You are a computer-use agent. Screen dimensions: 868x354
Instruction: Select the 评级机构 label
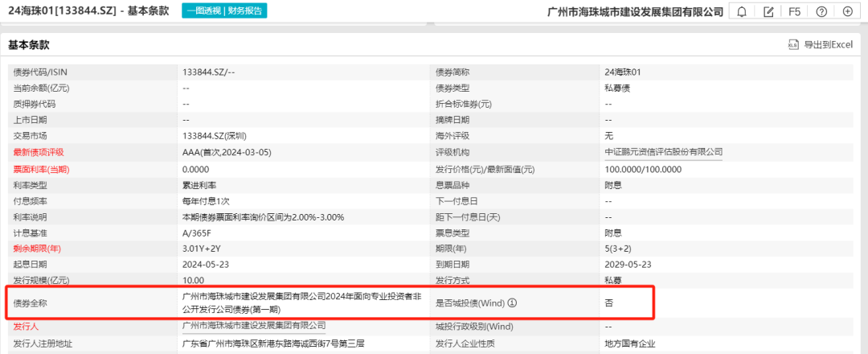[x=452, y=152]
